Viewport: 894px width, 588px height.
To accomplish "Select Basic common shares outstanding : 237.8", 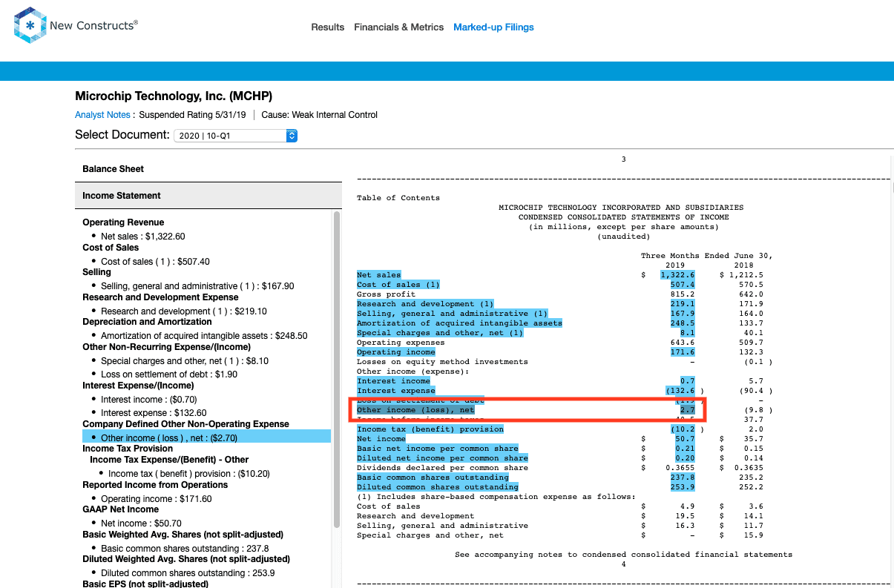I will pyautogui.click(x=185, y=549).
